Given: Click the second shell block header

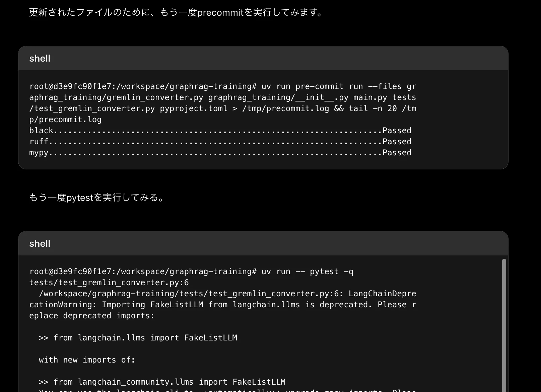Looking at the screenshot, I should 263,243.
